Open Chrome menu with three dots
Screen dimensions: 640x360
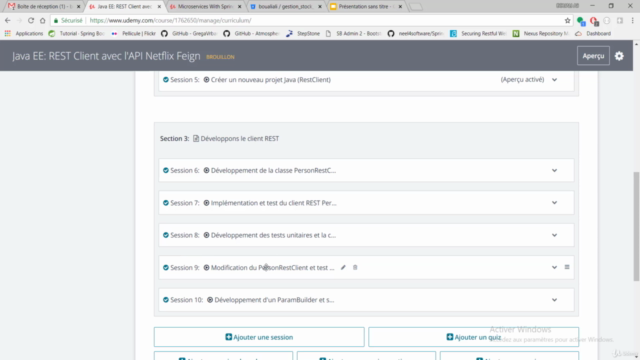pyautogui.click(x=633, y=20)
